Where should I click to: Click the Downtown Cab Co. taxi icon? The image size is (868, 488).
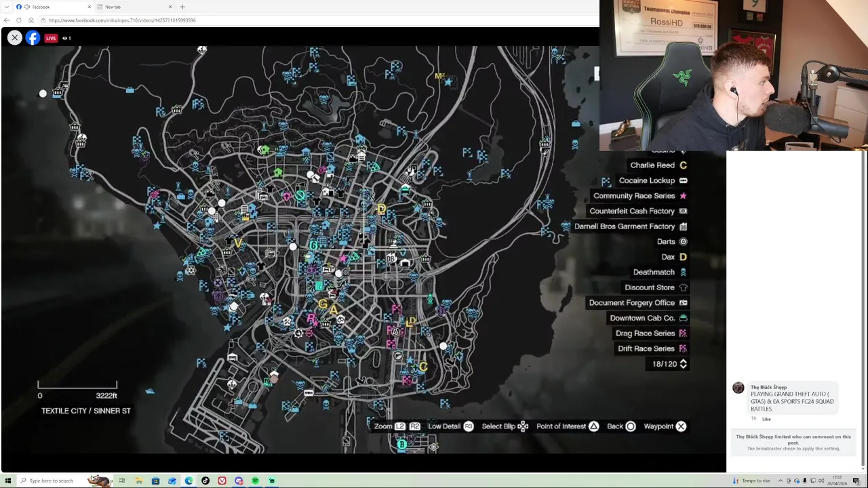click(x=683, y=318)
